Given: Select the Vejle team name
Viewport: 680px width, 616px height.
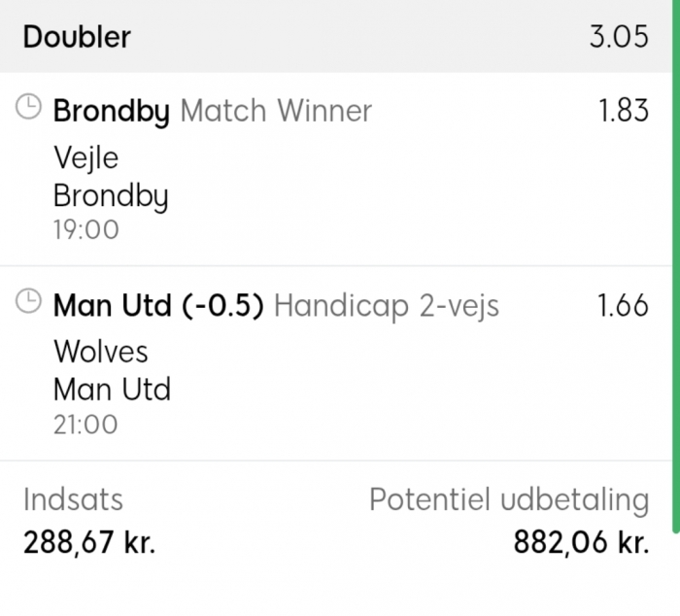Looking at the screenshot, I should (85, 157).
